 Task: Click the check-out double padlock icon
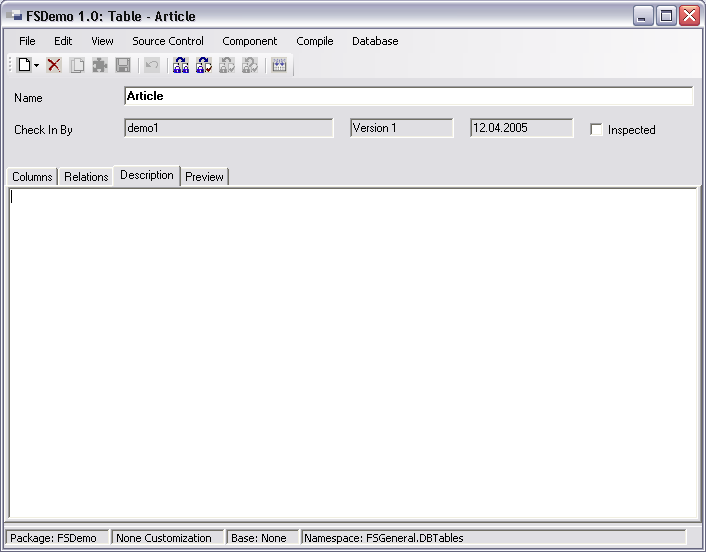point(181,65)
